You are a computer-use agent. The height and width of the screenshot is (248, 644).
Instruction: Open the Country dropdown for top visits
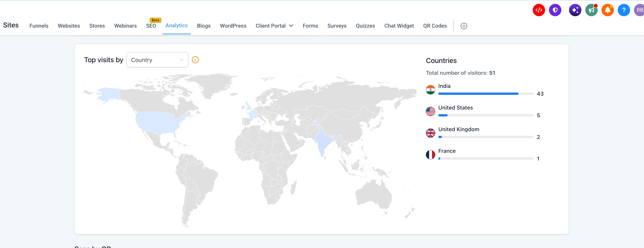point(157,60)
